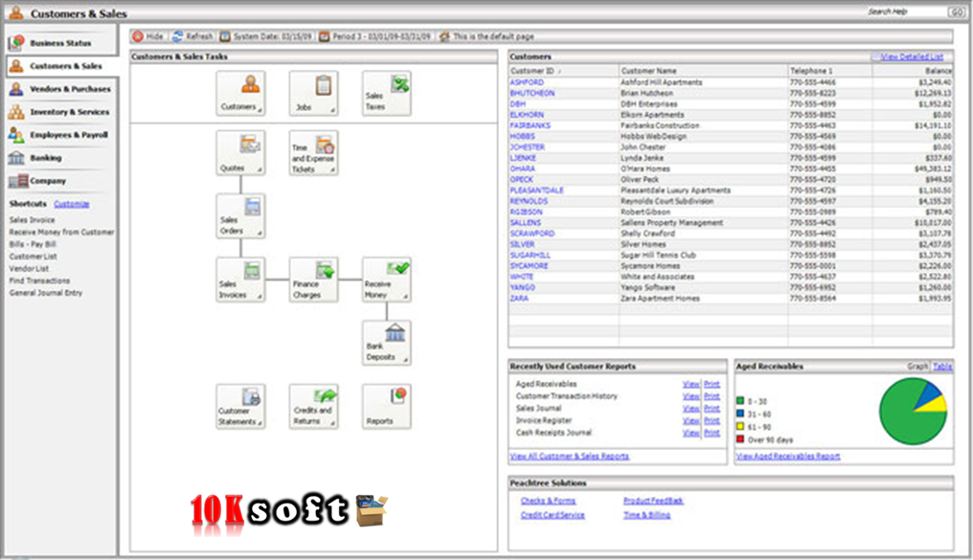Open the Credits and Returns icon
The image size is (973, 560).
click(313, 406)
